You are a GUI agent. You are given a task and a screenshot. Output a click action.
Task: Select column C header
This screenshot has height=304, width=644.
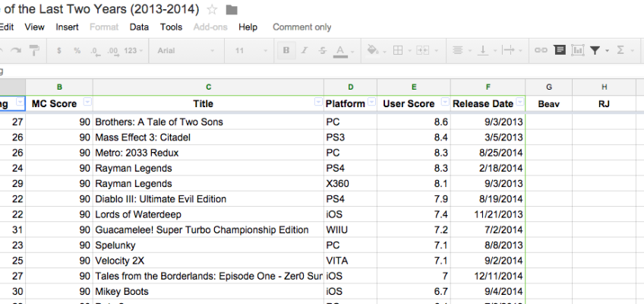click(209, 87)
